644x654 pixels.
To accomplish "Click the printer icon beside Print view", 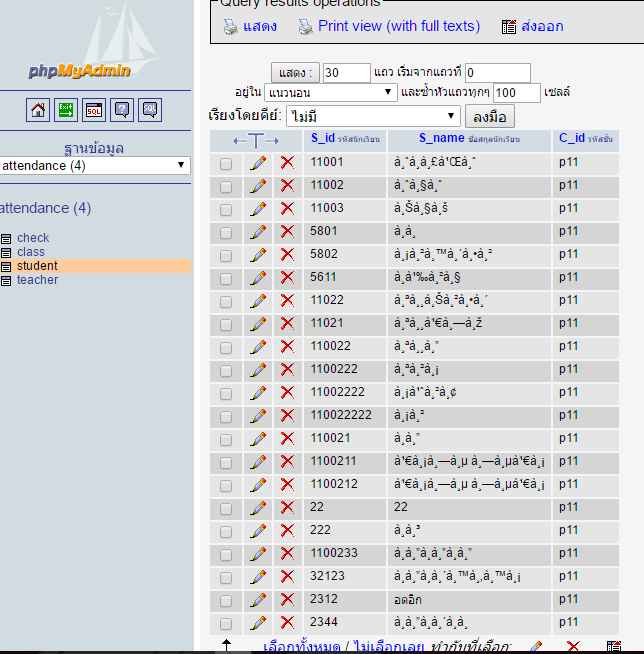I will point(305,27).
